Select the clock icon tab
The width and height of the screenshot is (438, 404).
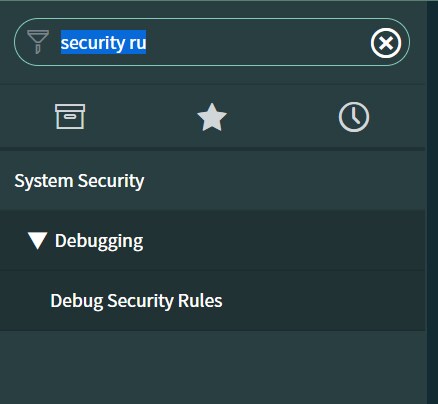(354, 117)
